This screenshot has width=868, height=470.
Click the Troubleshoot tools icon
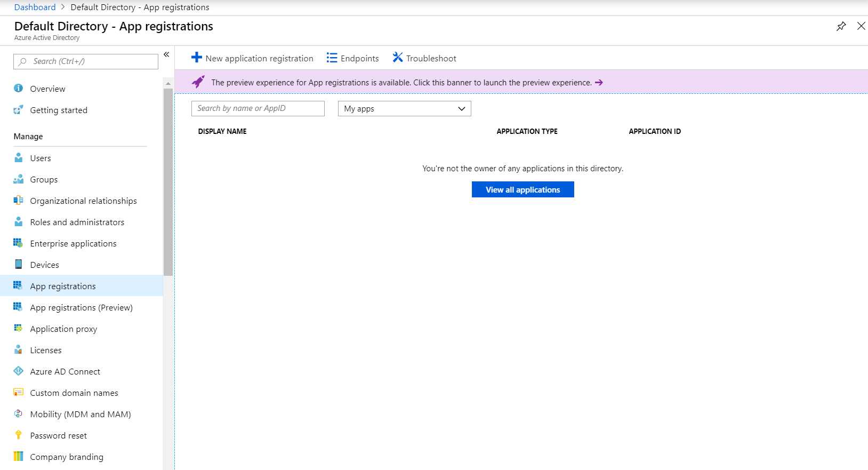(398, 58)
